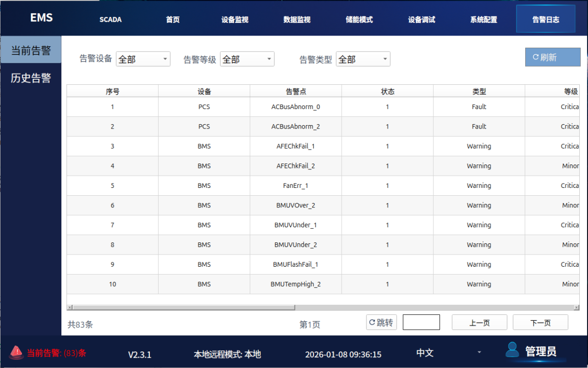Click the 管理员 user label
The width and height of the screenshot is (588, 368).
pyautogui.click(x=541, y=351)
